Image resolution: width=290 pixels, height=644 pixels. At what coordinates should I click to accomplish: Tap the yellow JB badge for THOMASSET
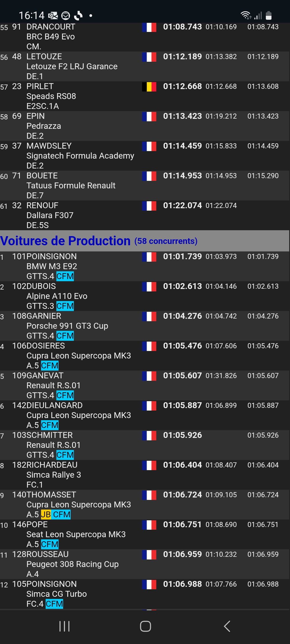pyautogui.click(x=46, y=514)
